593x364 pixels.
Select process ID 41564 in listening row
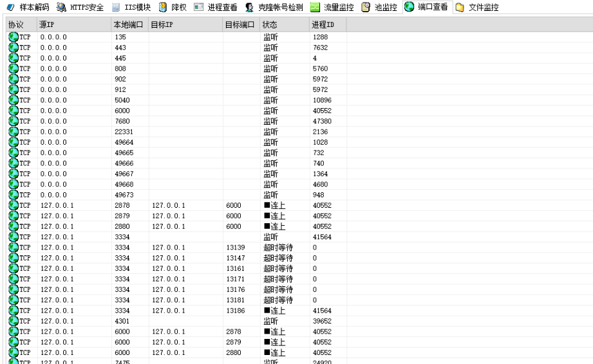coord(322,237)
